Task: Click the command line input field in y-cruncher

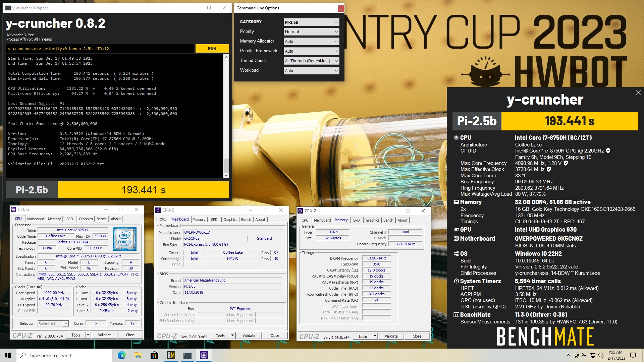Action: [x=100, y=49]
